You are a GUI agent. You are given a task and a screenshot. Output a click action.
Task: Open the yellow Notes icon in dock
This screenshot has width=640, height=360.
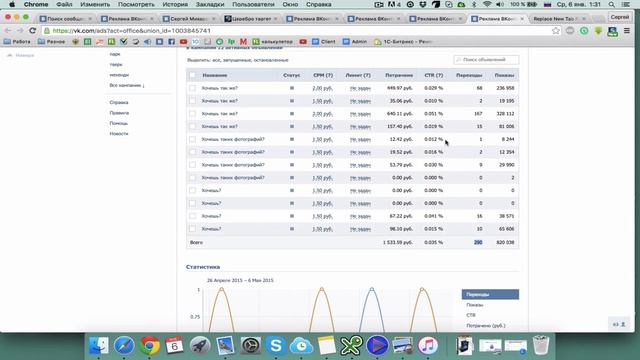[x=327, y=346]
